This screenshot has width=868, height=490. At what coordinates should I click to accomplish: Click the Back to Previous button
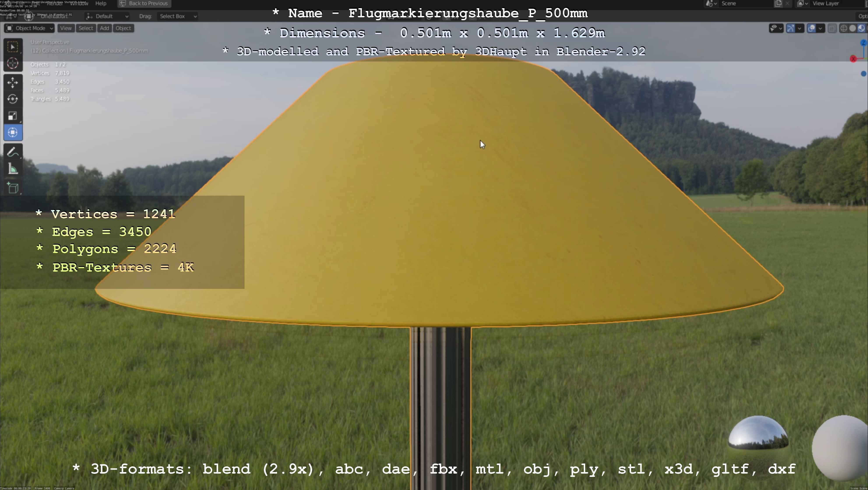click(144, 3)
